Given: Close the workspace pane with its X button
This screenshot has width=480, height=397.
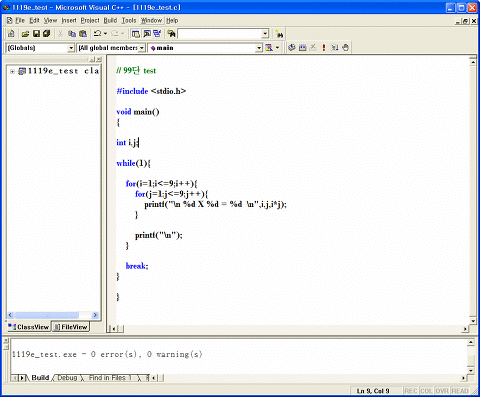Looking at the screenshot, I should (x=99, y=59).
